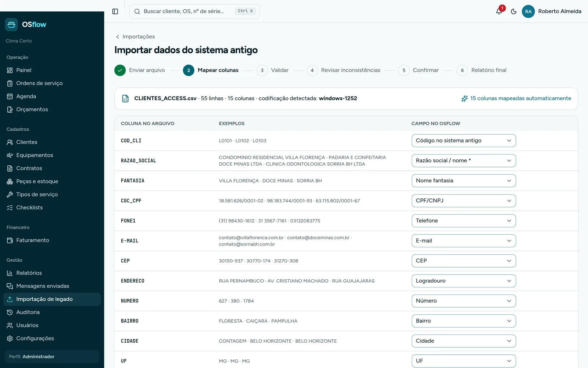Open Roberto Almeida's RA avatar
588x368 pixels.
coord(528,11)
